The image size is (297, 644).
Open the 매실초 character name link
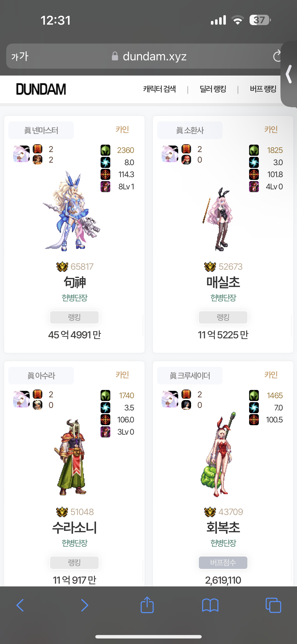[x=223, y=282]
